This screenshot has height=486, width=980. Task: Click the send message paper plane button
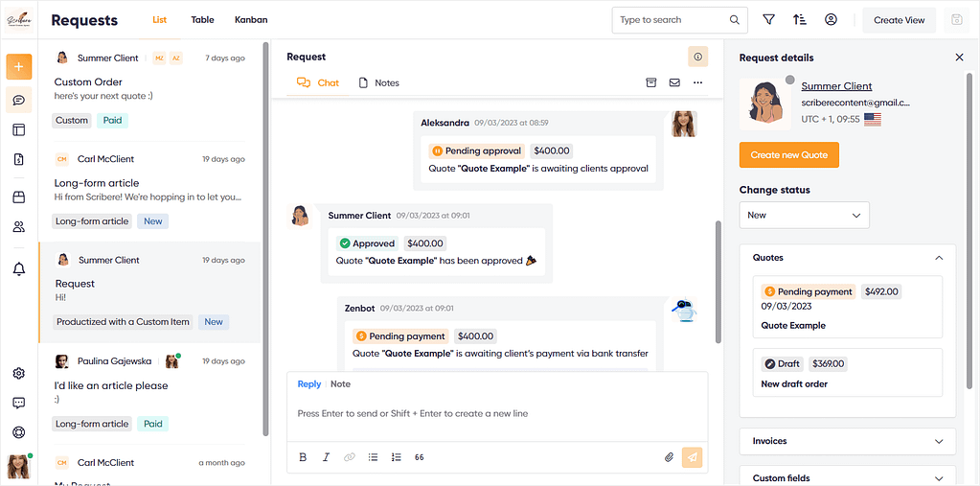pos(693,457)
